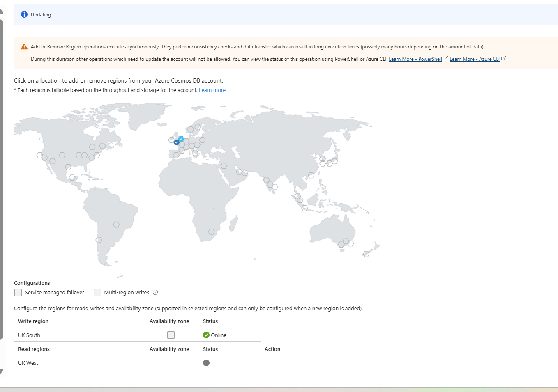Screen dimensions: 558x392
Task: Click the region hexagon in Brazil
Action: [x=116, y=225]
